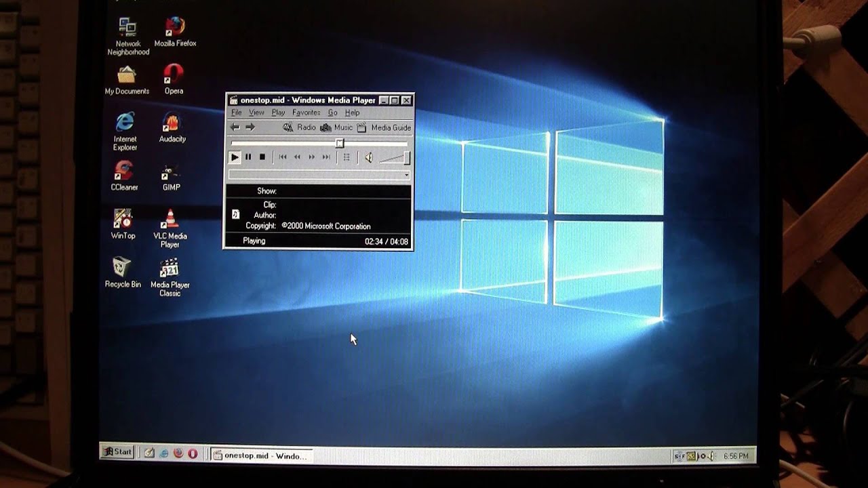868x488 pixels.
Task: Pause the onestop.mid playback
Action: point(248,157)
